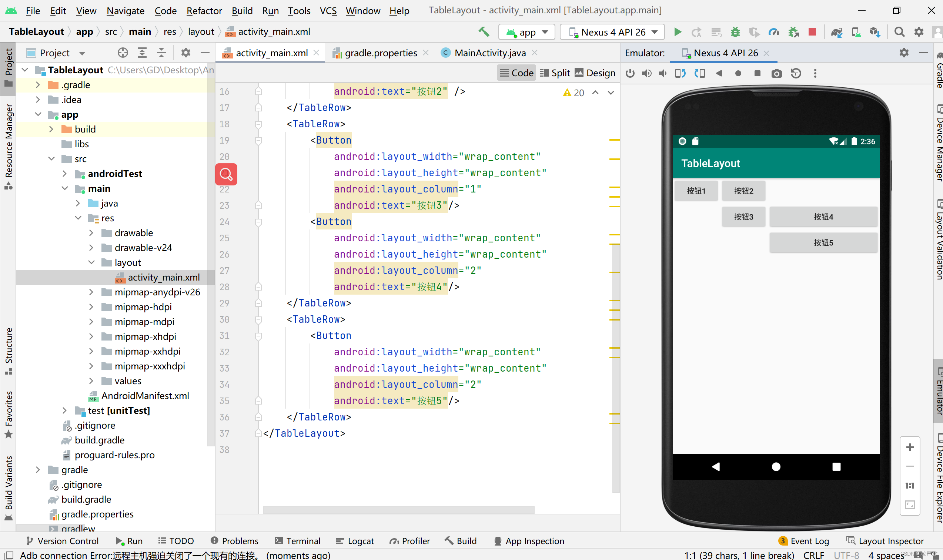Click the editor horizontal scrollbar
Image resolution: width=943 pixels, height=560 pixels.
(398, 510)
